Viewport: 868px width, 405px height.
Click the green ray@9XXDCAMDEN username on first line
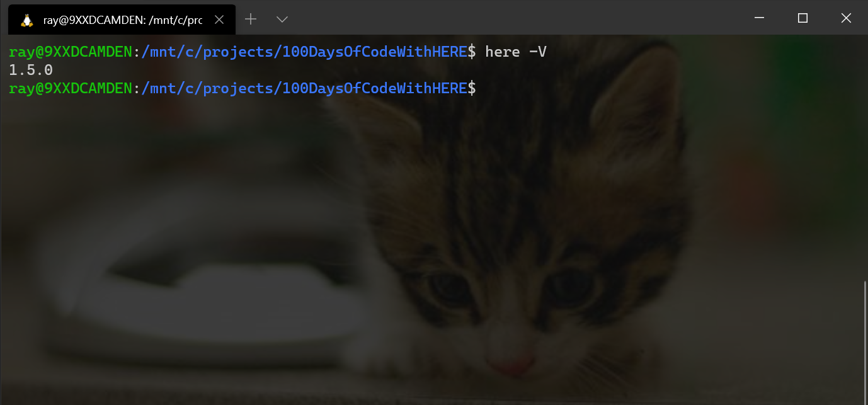pyautogui.click(x=71, y=52)
